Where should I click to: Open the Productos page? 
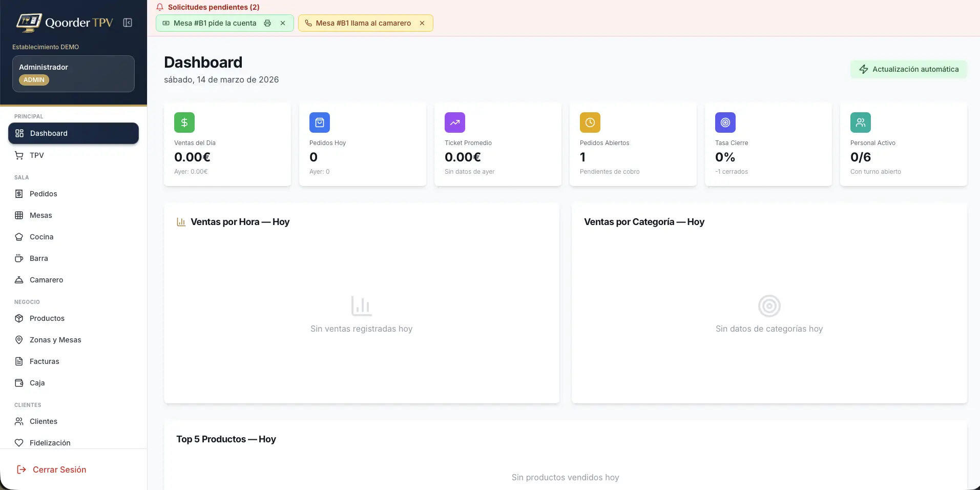(47, 318)
